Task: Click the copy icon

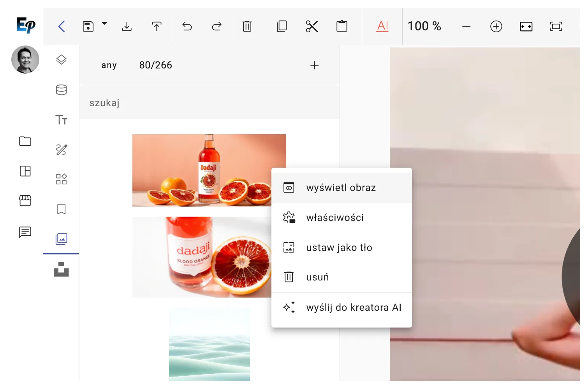Action: (282, 26)
